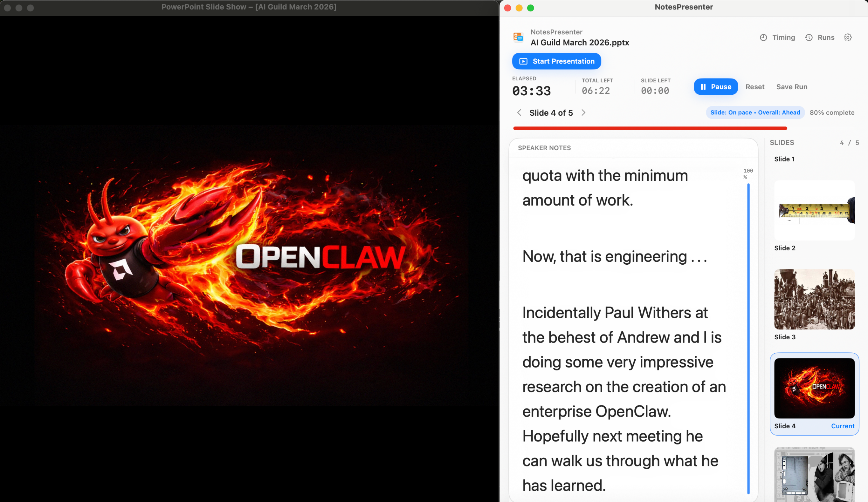Click the speaker notes vertical scrollbar
The width and height of the screenshot is (868, 502).
pos(748,339)
